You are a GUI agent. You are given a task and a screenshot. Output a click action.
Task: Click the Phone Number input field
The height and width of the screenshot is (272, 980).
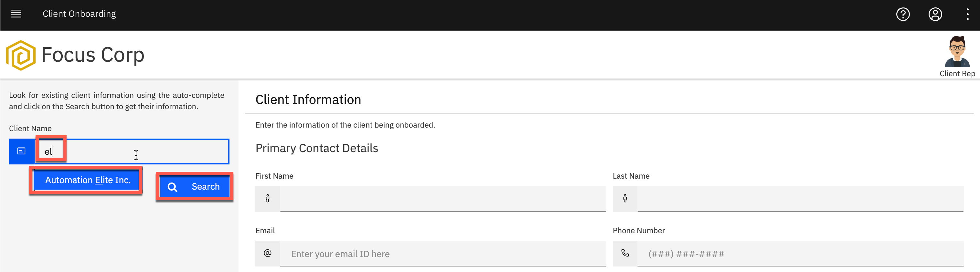coord(800,253)
